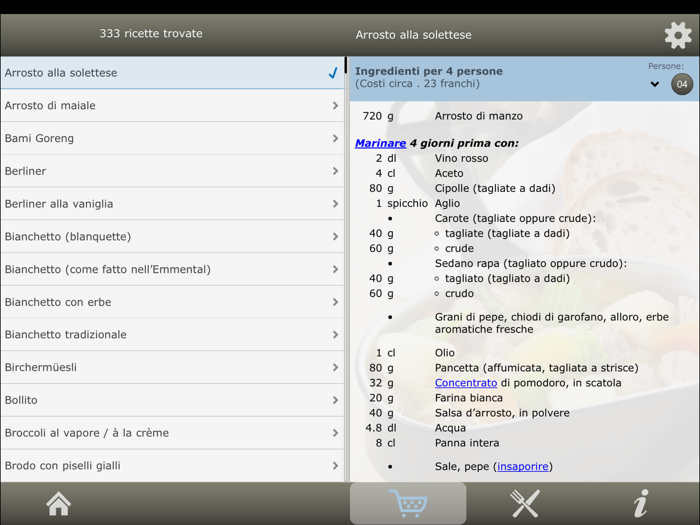Click 'Pancetta (affumicata, tagliata a strisce)' ingredient
The height and width of the screenshot is (525, 700).
[537, 368]
